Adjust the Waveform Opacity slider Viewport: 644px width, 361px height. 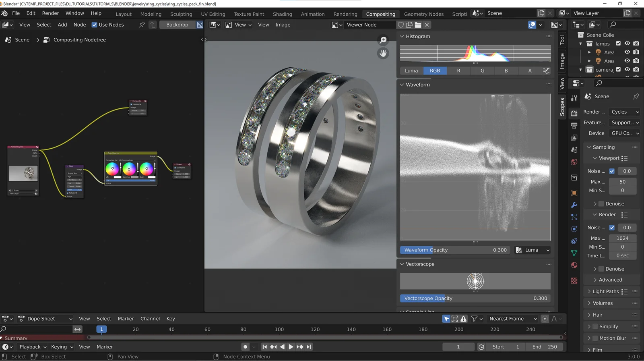click(x=455, y=250)
